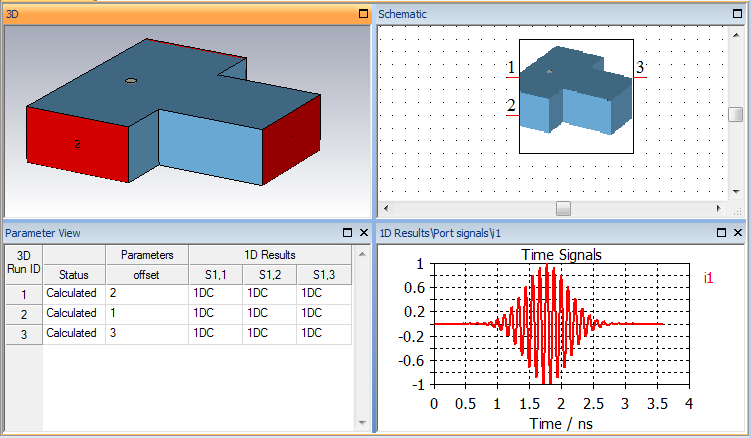The width and height of the screenshot is (751, 438).
Task: Select run ID row 1 header
Action: (23, 294)
